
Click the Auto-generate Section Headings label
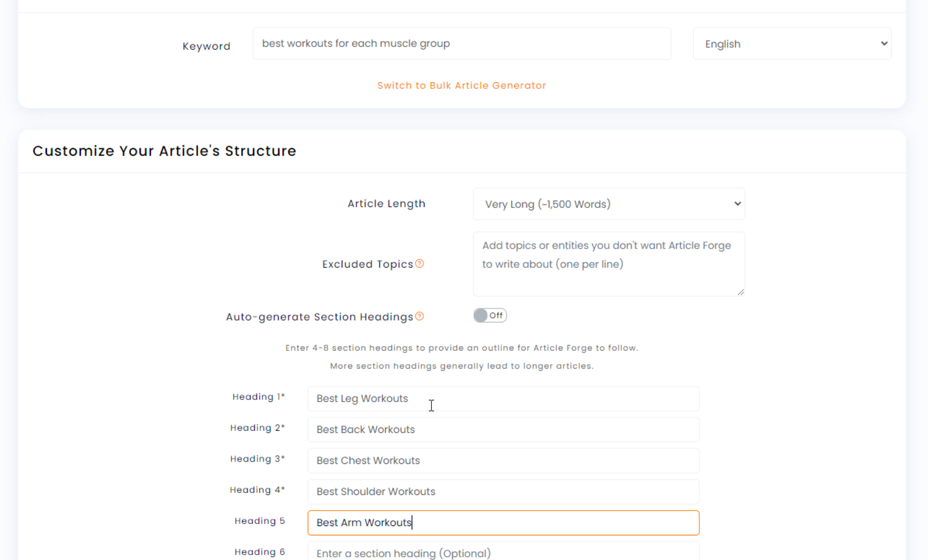pyautogui.click(x=319, y=317)
